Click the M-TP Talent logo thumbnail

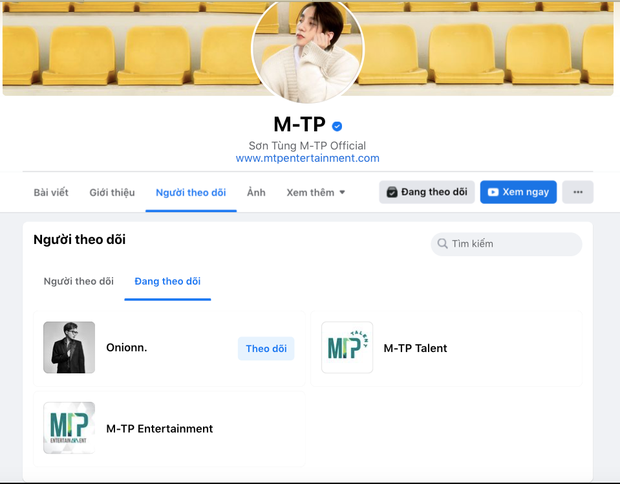click(x=347, y=347)
